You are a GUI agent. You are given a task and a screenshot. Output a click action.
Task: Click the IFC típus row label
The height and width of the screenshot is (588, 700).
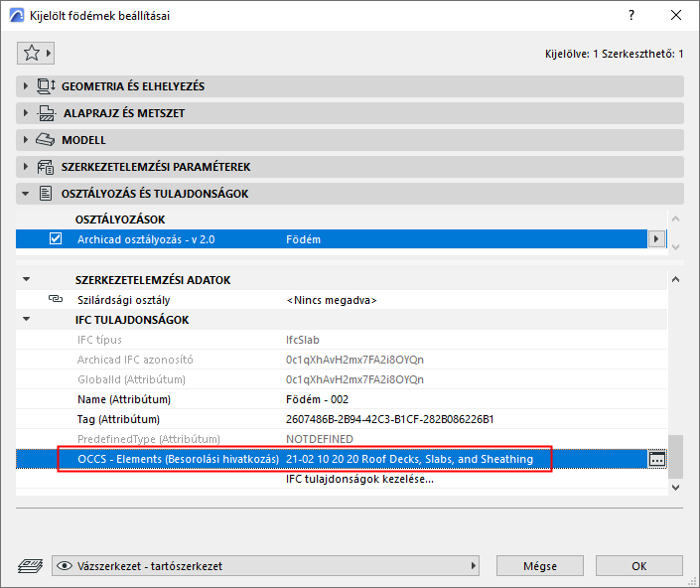point(99,340)
